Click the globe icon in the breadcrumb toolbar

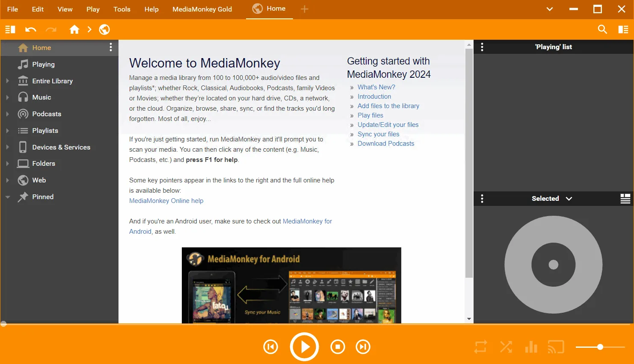coord(104,29)
